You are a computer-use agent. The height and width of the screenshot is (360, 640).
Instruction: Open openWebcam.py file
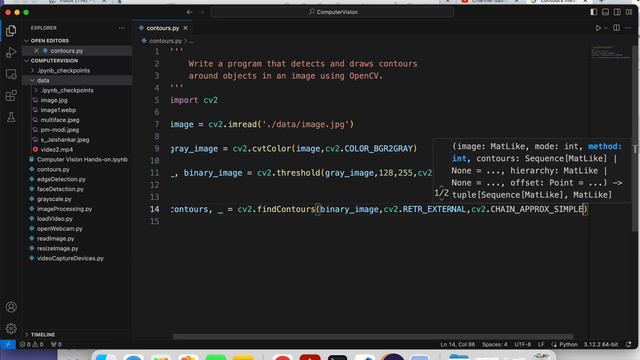click(60, 229)
